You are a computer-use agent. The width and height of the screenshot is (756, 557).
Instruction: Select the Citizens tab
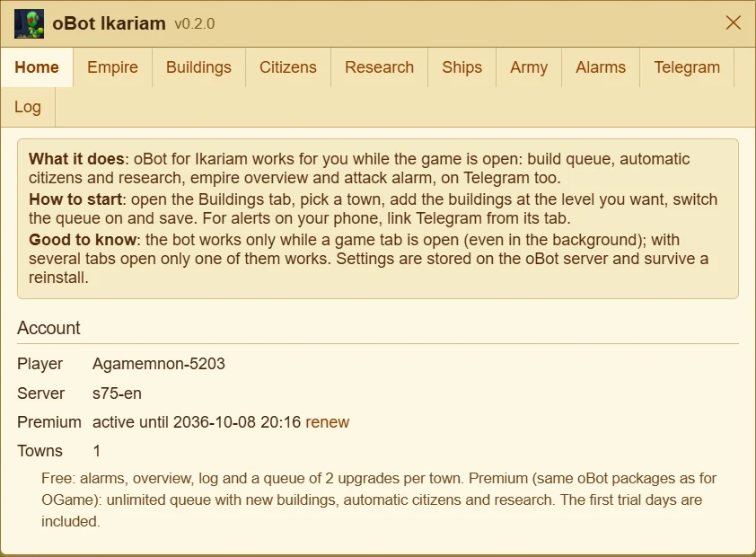(x=288, y=67)
